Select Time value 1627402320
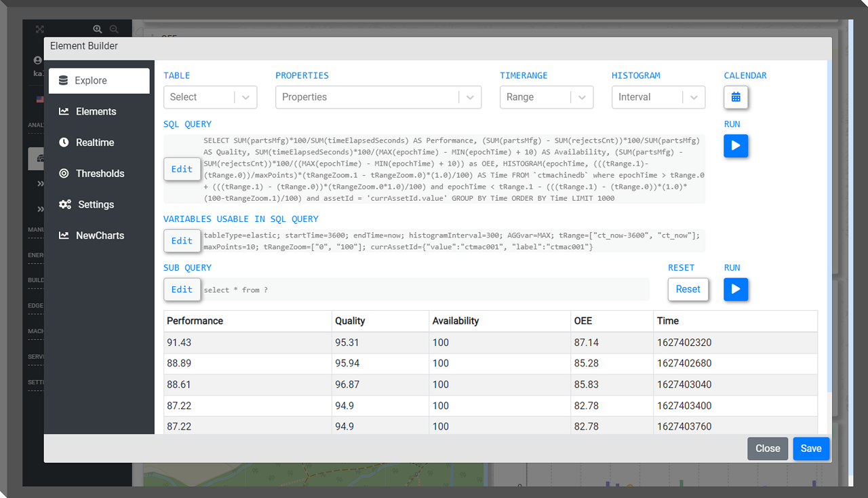 pyautogui.click(x=684, y=343)
